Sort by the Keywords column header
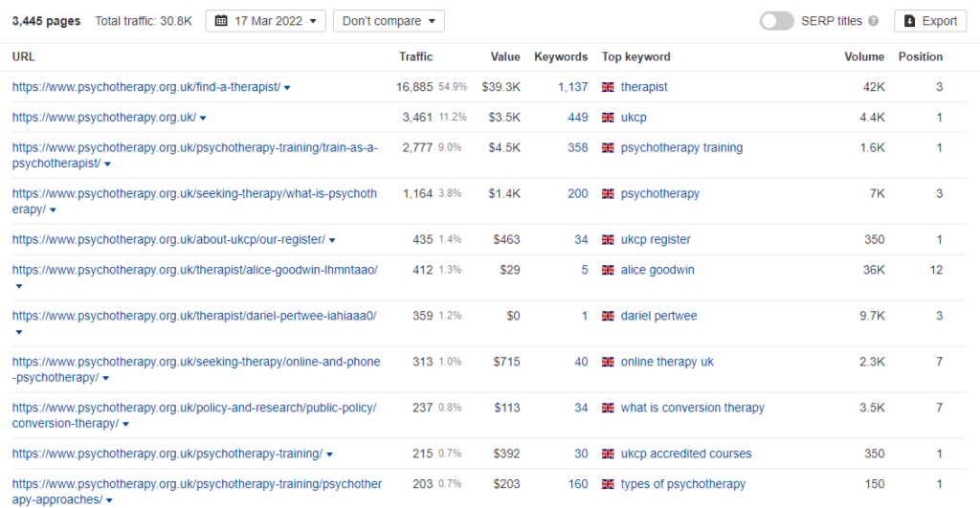Image resolution: width=980 pixels, height=508 pixels. click(561, 56)
